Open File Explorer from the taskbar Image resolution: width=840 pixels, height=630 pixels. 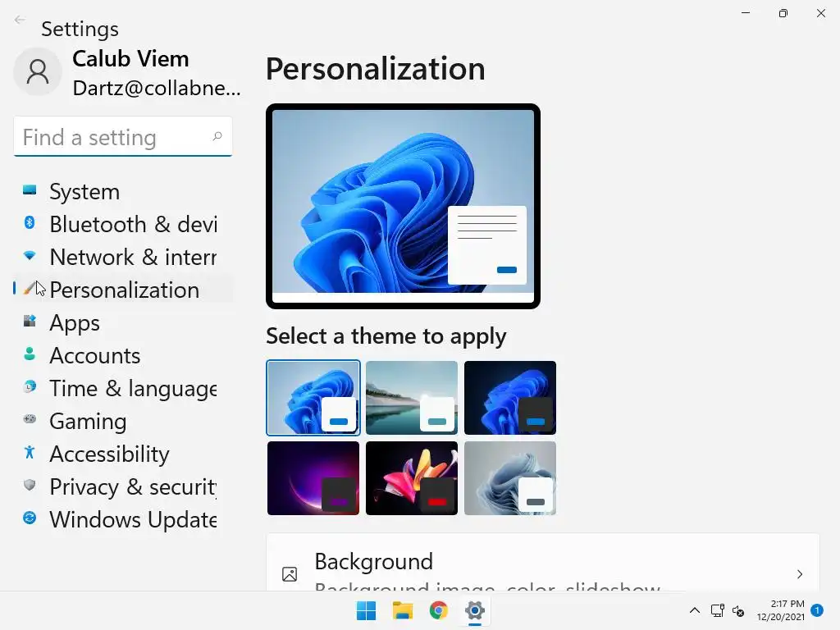click(x=402, y=610)
